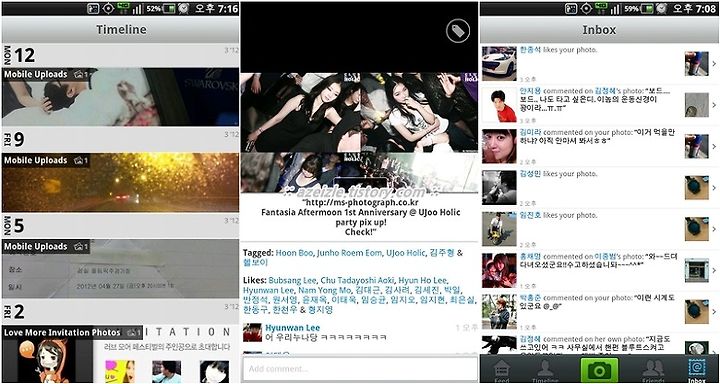The height and width of the screenshot is (384, 720).
Task: Tap the photo-count icon on FRI 9 album
Action: coord(79,160)
